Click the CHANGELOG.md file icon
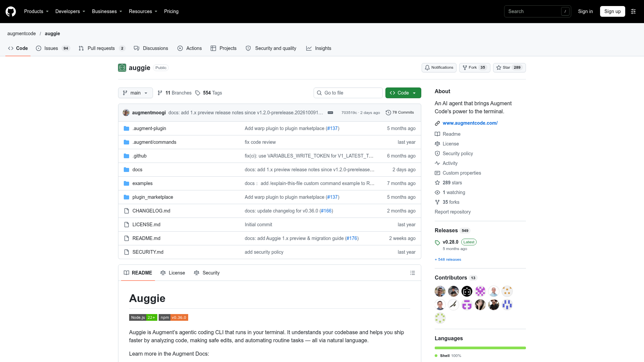 126,211
